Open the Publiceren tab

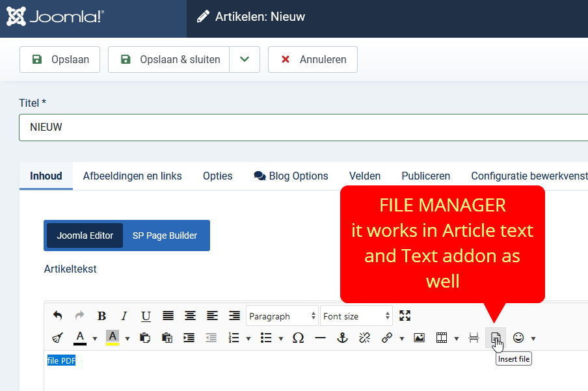(425, 176)
